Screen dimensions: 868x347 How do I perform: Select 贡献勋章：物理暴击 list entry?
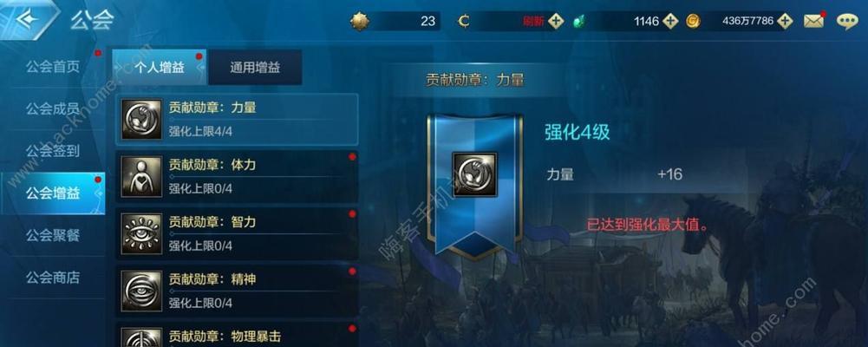coord(237,336)
